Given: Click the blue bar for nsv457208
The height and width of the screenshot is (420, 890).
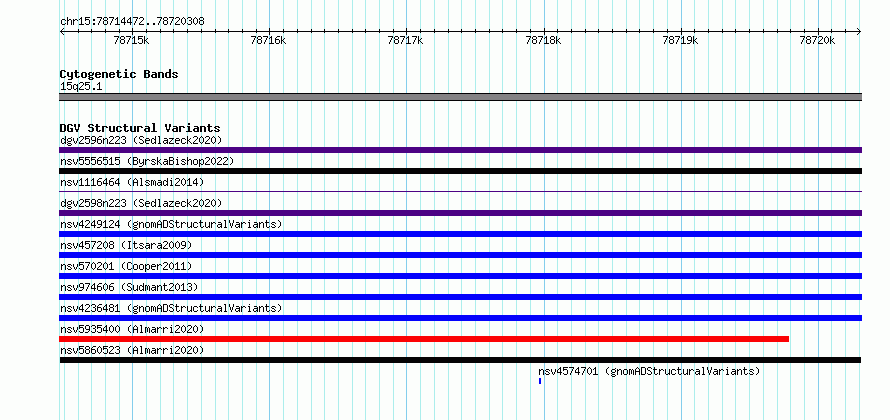Looking at the screenshot, I should click(x=460, y=255).
